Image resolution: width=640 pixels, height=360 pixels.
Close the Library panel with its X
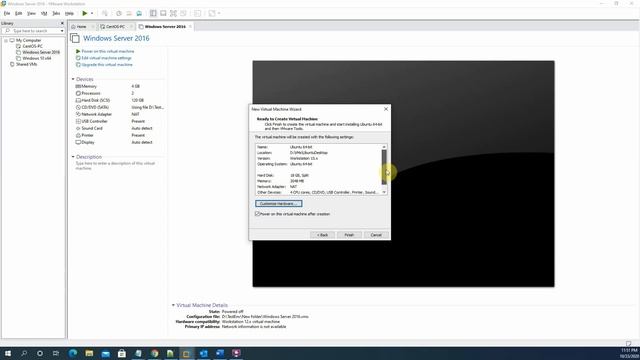pos(62,23)
